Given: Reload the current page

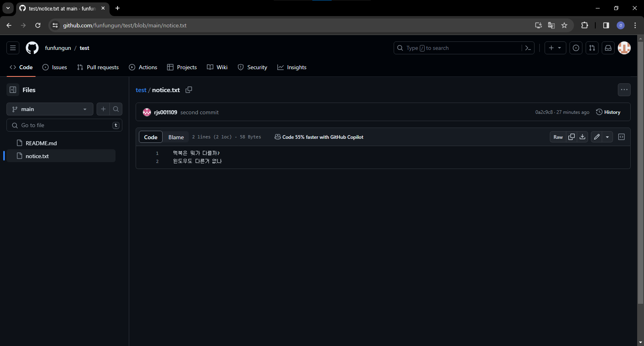Looking at the screenshot, I should point(38,25).
